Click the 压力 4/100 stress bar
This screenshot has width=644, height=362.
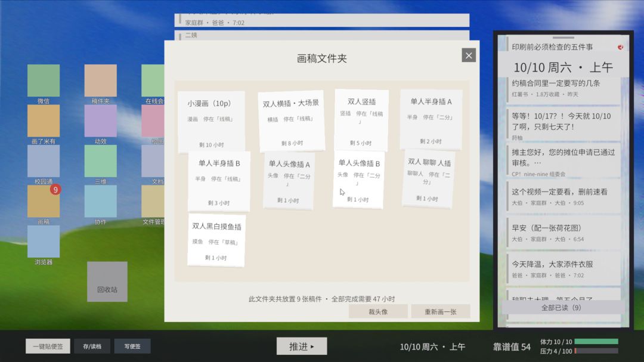(x=596, y=351)
